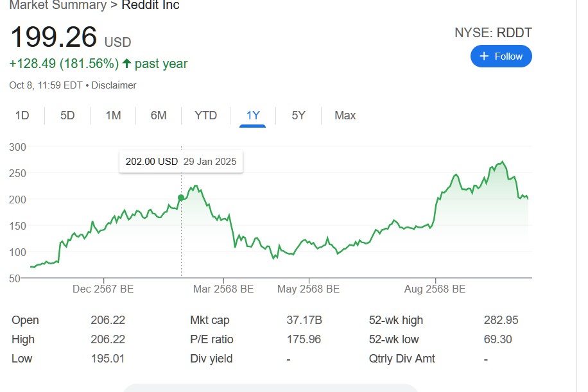Click the 52-wk low value 69.30

pos(497,339)
